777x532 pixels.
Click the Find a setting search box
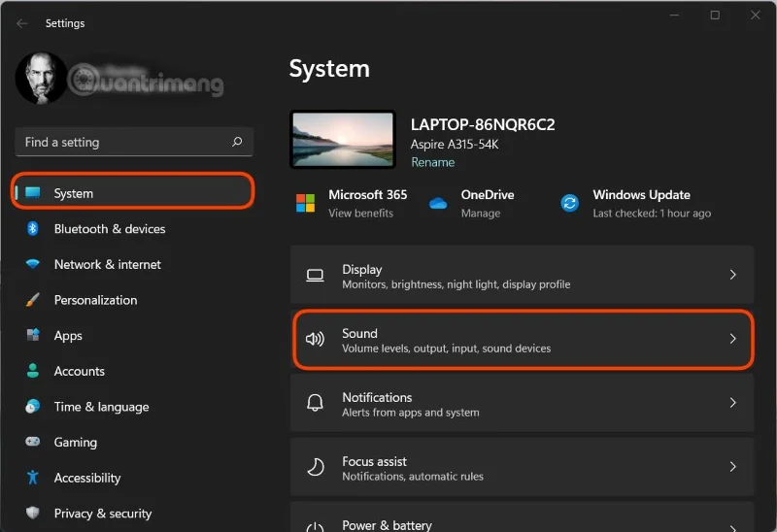pyautogui.click(x=134, y=142)
